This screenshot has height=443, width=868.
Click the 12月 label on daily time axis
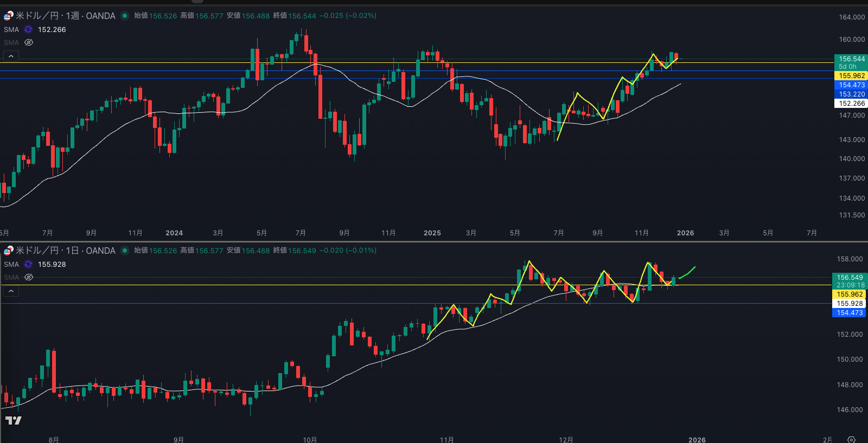click(x=566, y=439)
